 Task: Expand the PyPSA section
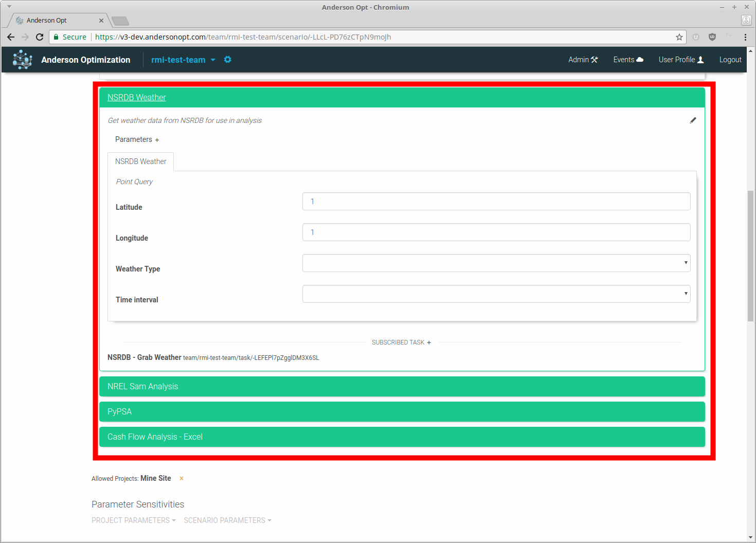pos(402,411)
